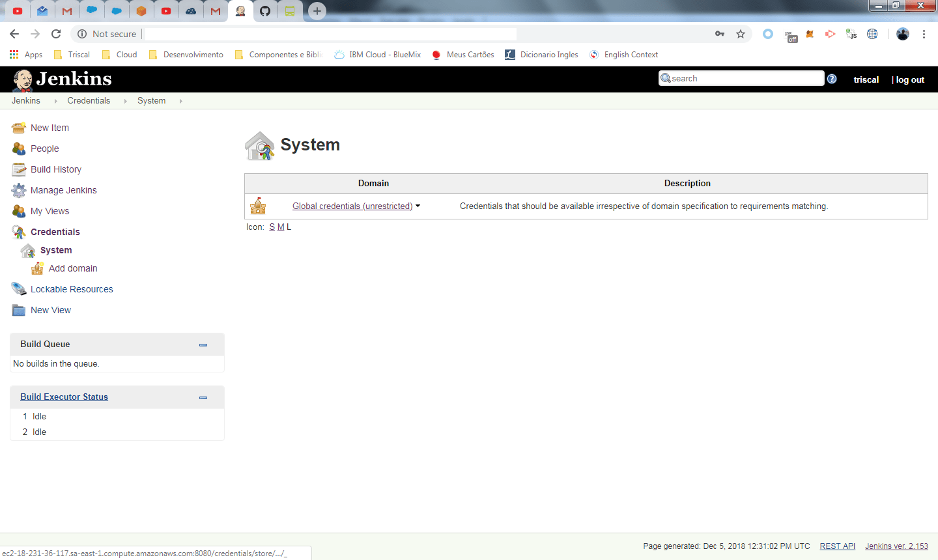Click the Lockable Resources icon
This screenshot has width=938, height=560.
pyautogui.click(x=19, y=289)
